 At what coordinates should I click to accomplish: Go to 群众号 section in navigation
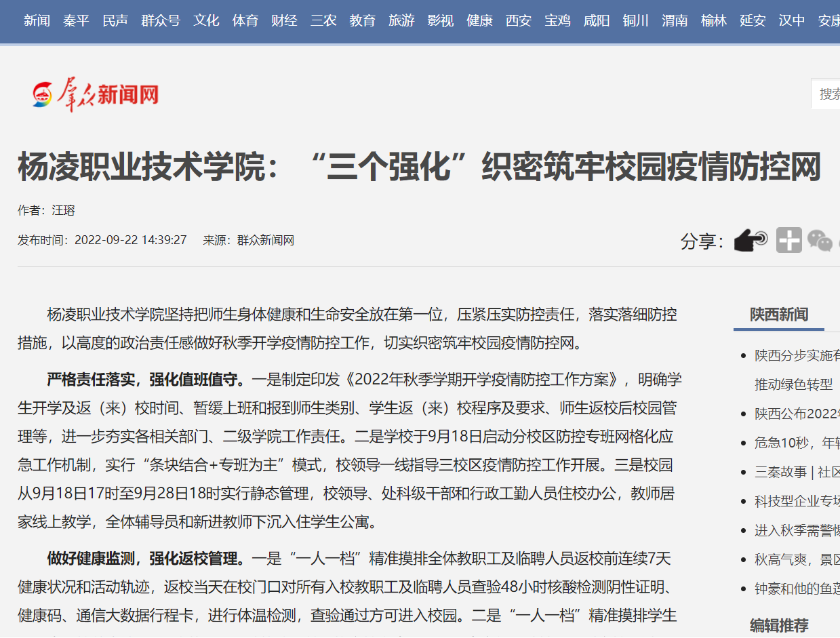[x=161, y=20]
